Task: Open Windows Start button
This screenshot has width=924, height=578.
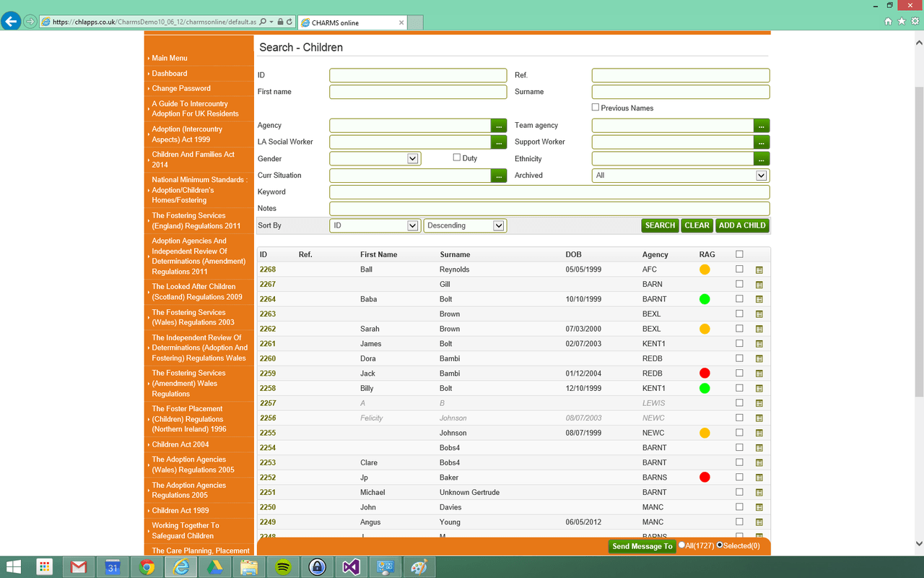Action: [x=14, y=567]
